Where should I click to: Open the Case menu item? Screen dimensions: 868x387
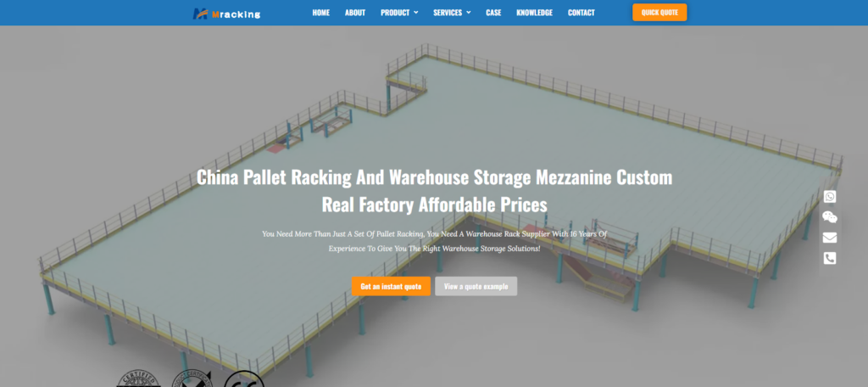point(493,13)
